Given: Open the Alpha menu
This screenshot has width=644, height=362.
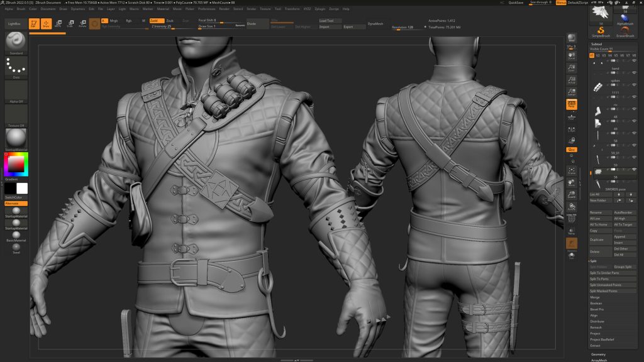Looking at the screenshot, I should 8,9.
